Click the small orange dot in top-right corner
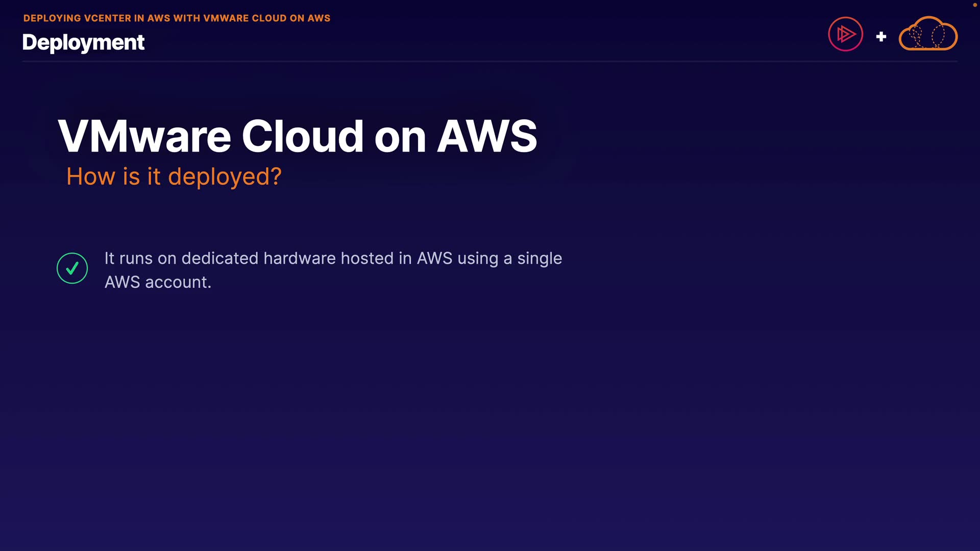 click(974, 5)
